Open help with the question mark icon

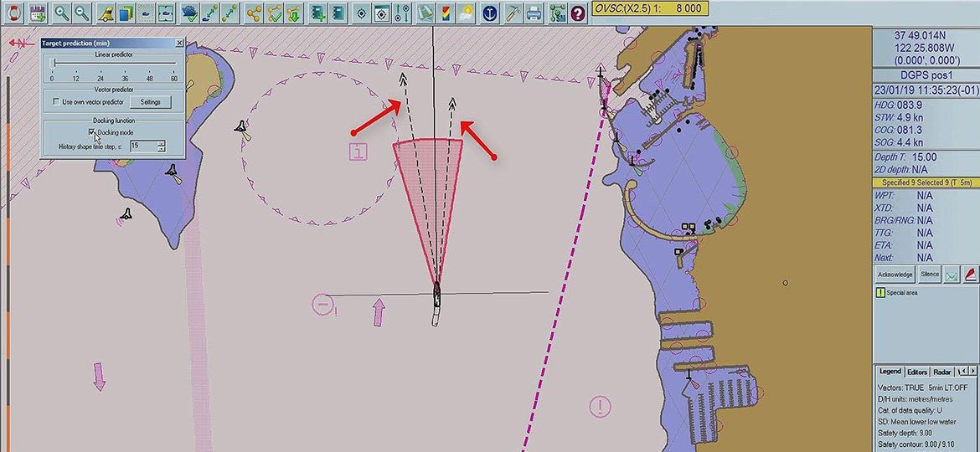click(578, 13)
